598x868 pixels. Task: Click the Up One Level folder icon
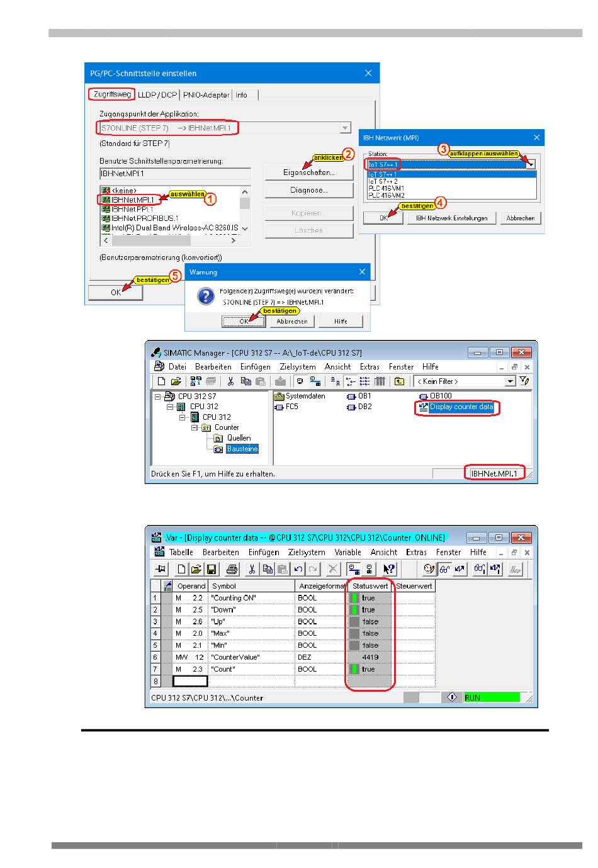click(x=399, y=381)
